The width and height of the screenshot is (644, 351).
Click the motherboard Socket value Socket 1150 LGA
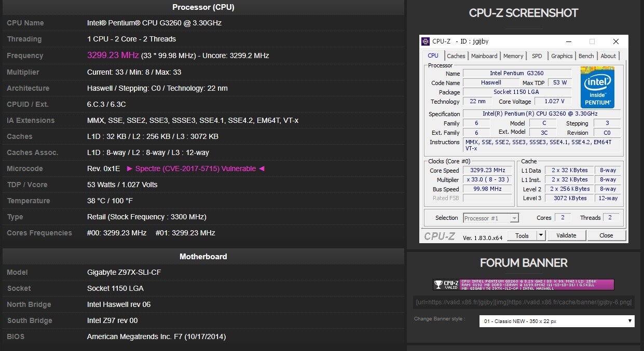click(116, 288)
